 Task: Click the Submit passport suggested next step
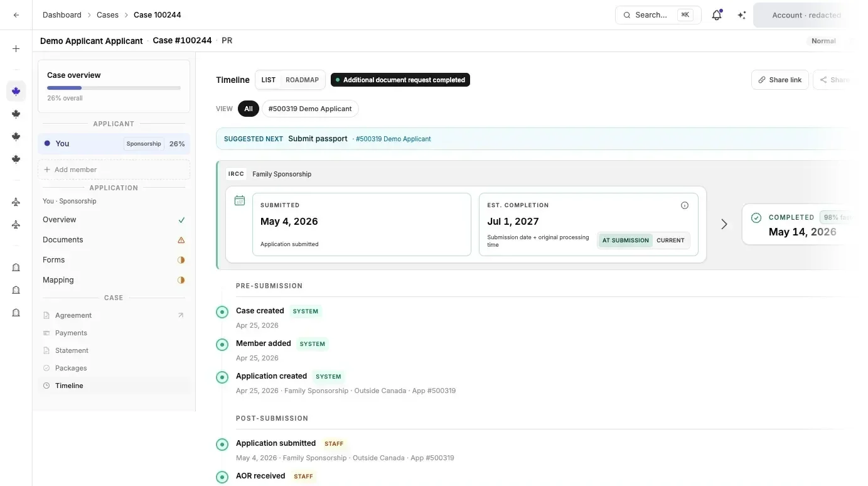click(x=318, y=139)
